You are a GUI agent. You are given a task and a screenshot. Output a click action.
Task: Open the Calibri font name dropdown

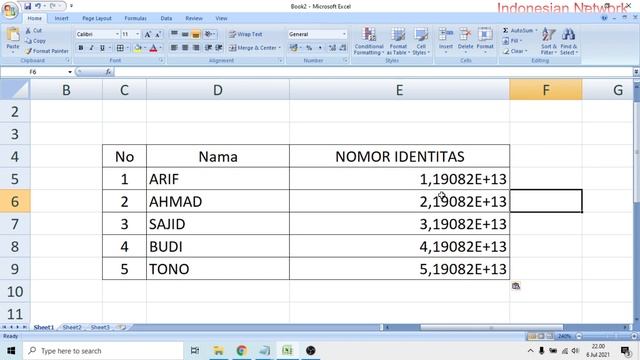(x=118, y=34)
